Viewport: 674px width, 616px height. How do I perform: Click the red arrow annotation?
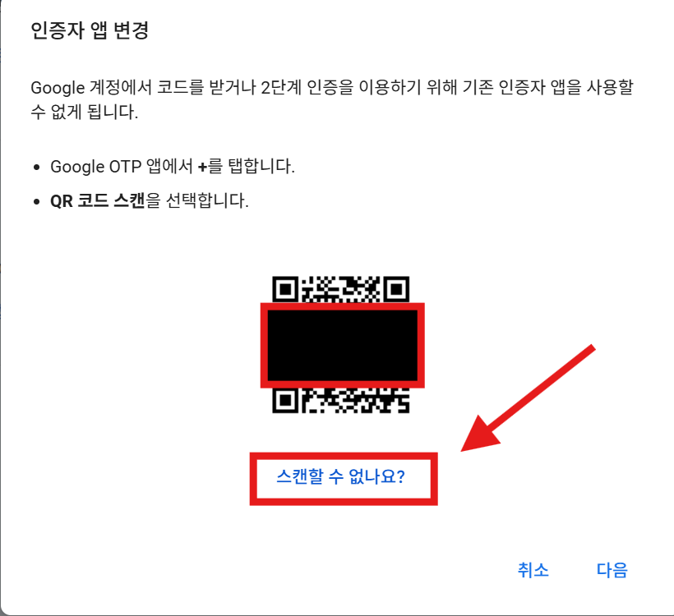coord(528,398)
